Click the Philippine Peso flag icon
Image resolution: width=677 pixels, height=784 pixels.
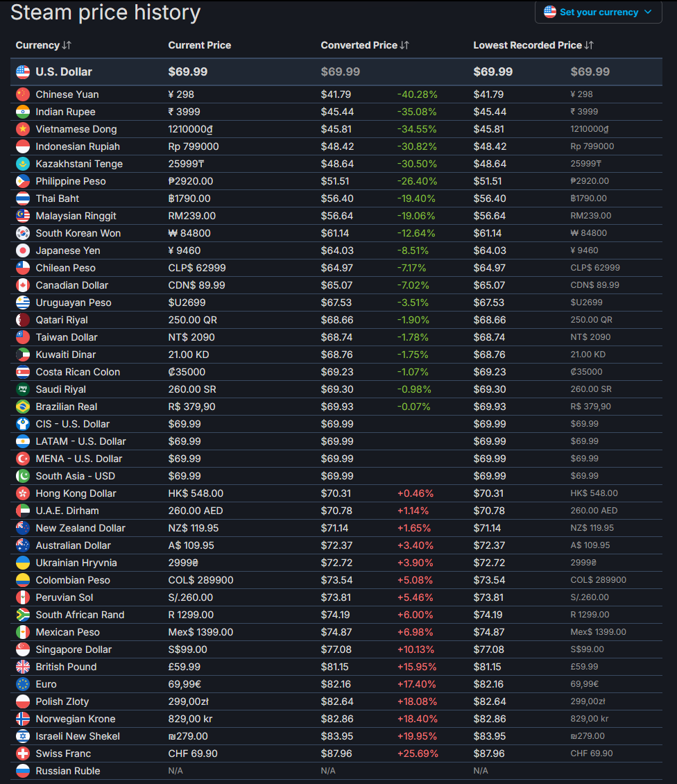pos(23,181)
